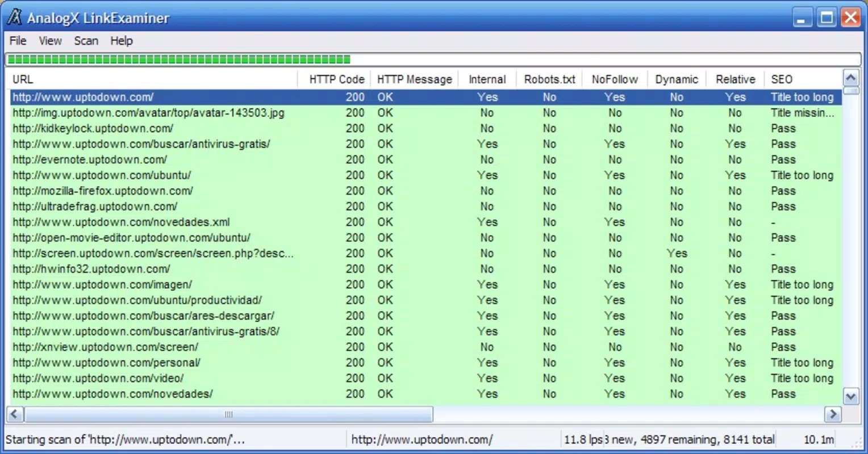Click the '11.8 lps' status bar entry
868x454 pixels.
[x=583, y=439]
